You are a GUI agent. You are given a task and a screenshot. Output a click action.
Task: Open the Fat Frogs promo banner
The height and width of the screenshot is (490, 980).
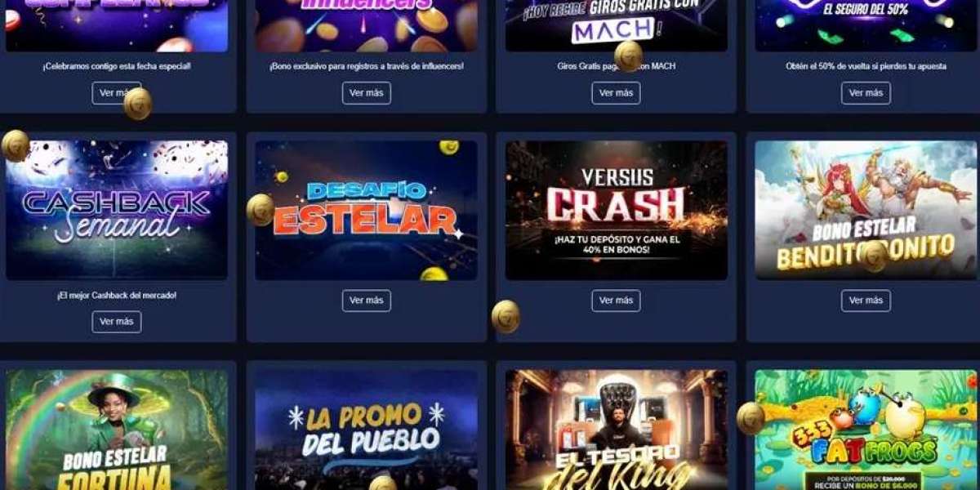[866, 430]
